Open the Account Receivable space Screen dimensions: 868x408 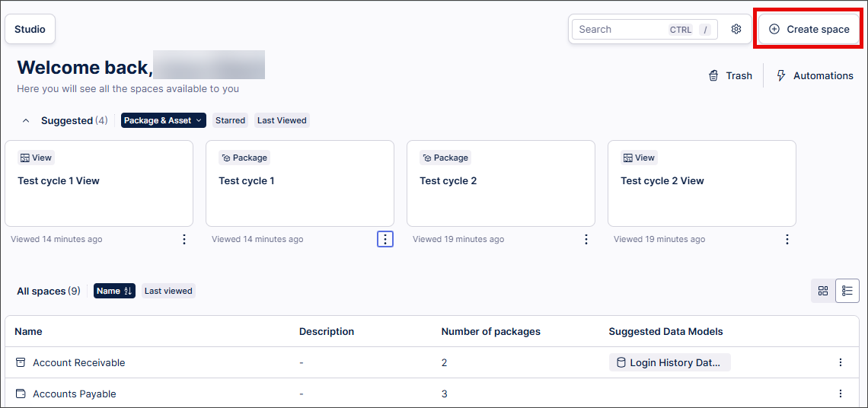(x=78, y=362)
